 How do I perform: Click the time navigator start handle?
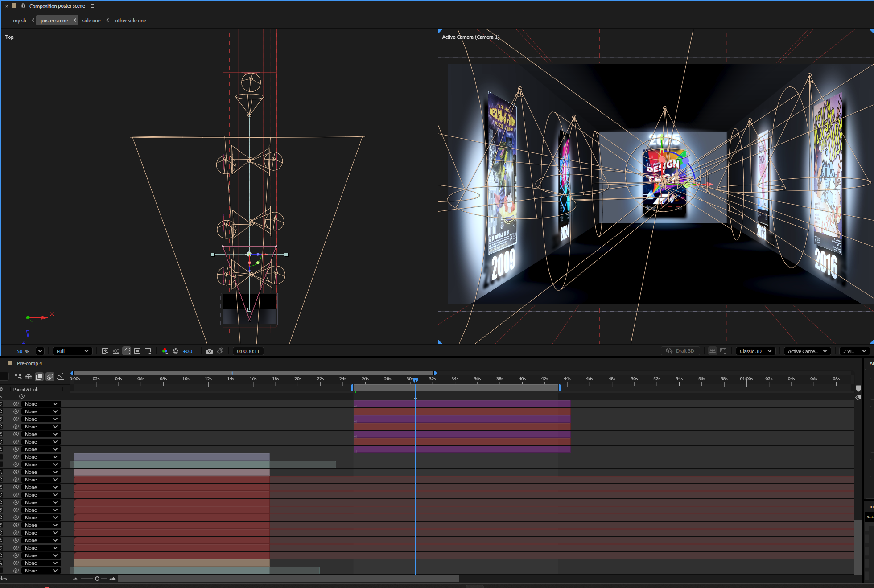click(x=72, y=373)
